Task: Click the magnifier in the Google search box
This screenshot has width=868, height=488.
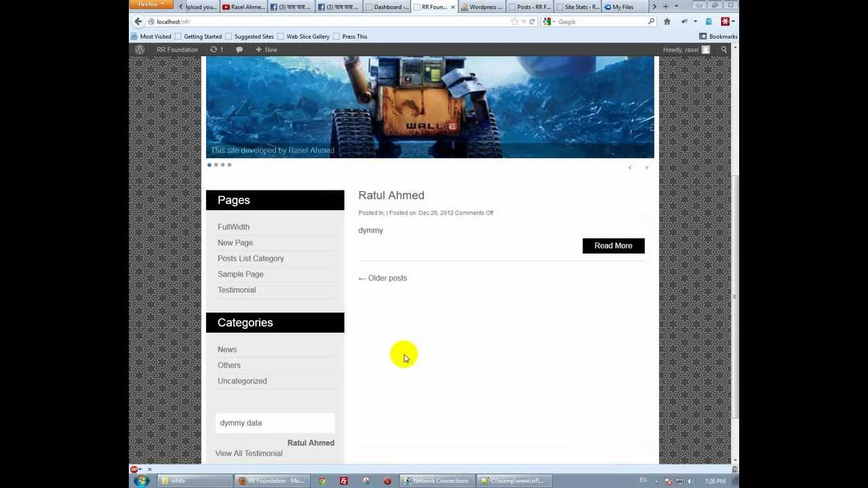Action: tap(651, 22)
